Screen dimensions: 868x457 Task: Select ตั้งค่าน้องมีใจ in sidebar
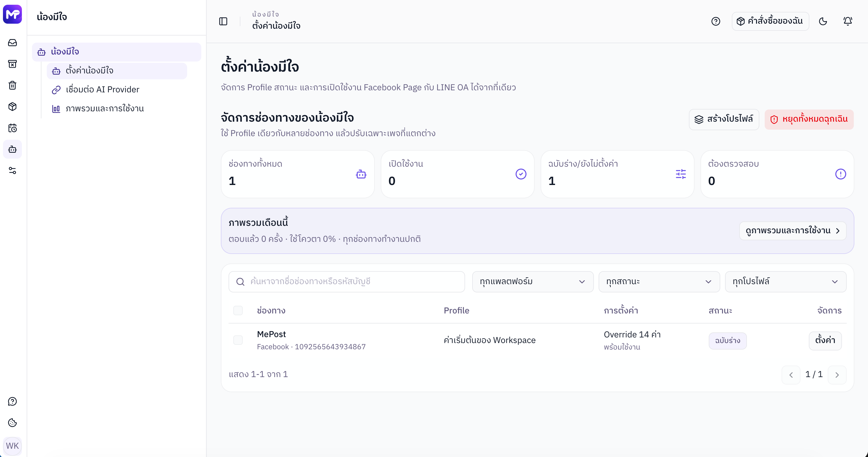[117, 71]
